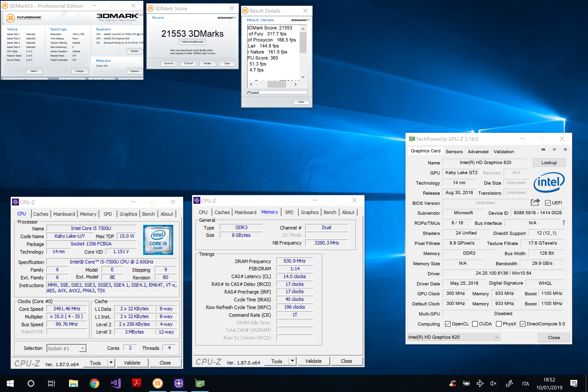The image size is (588, 392).
Task: Click the Lookup button in GPU-Z
Action: coord(549,162)
